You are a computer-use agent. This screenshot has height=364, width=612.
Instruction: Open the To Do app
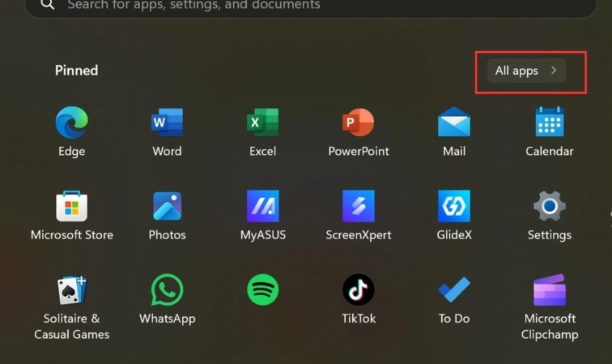454,290
